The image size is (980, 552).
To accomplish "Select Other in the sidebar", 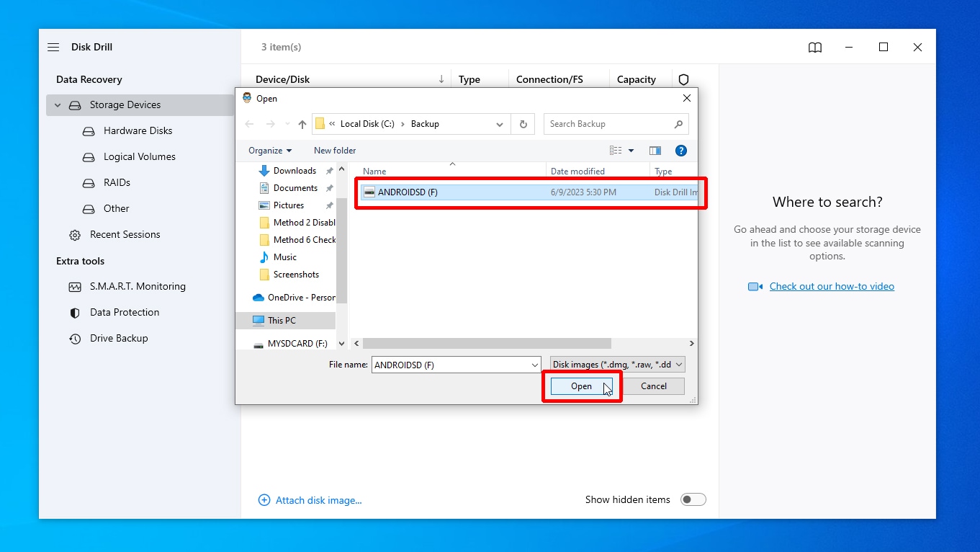I will coord(116,209).
